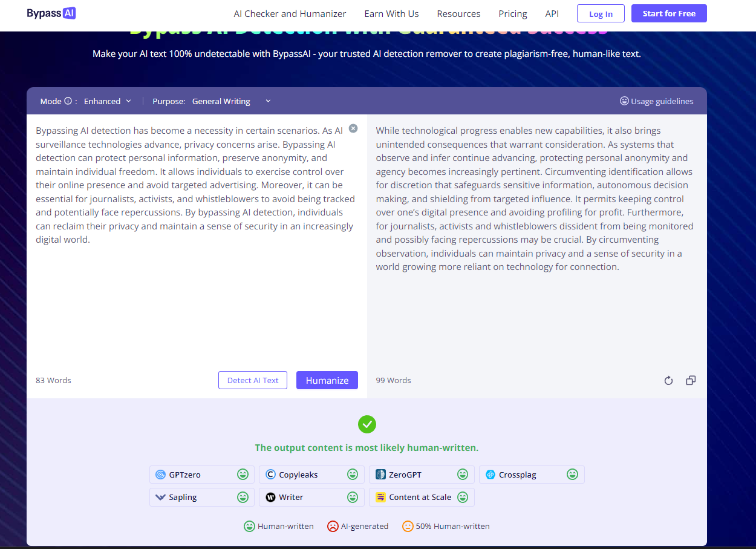Open the Enhanced mode dropdown
This screenshot has height=549, width=756.
108,101
